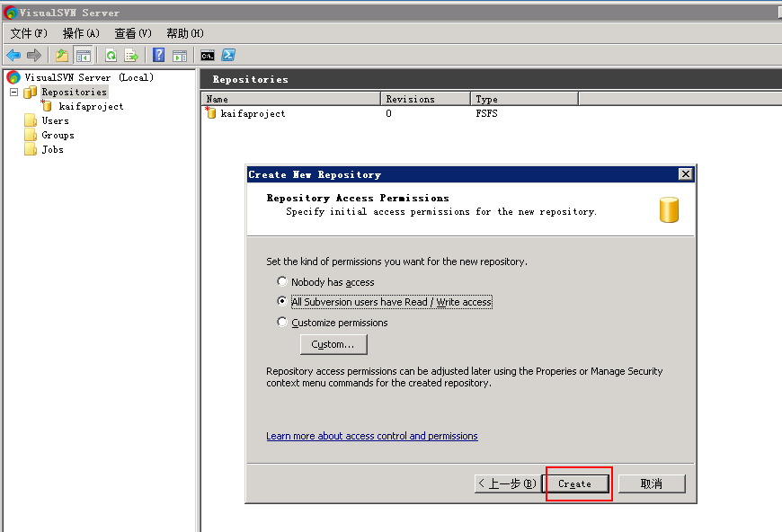Click the gray Forward arrow in toolbar
782x532 pixels.
click(x=34, y=55)
